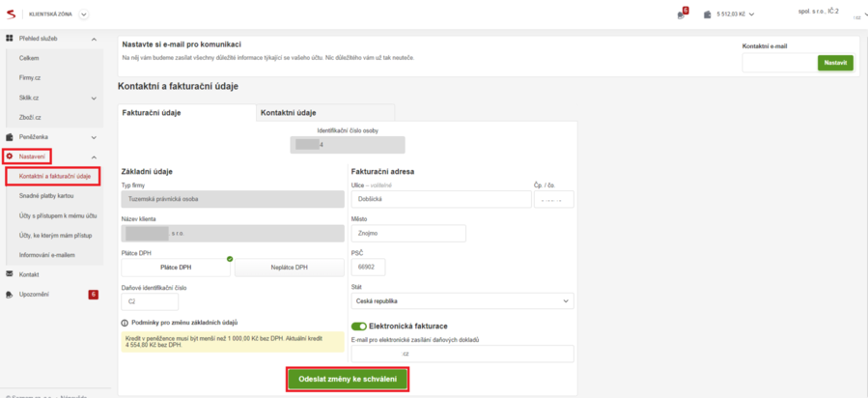The height and width of the screenshot is (398, 868).
Task: Click the Nastavení gear icon
Action: click(10, 156)
